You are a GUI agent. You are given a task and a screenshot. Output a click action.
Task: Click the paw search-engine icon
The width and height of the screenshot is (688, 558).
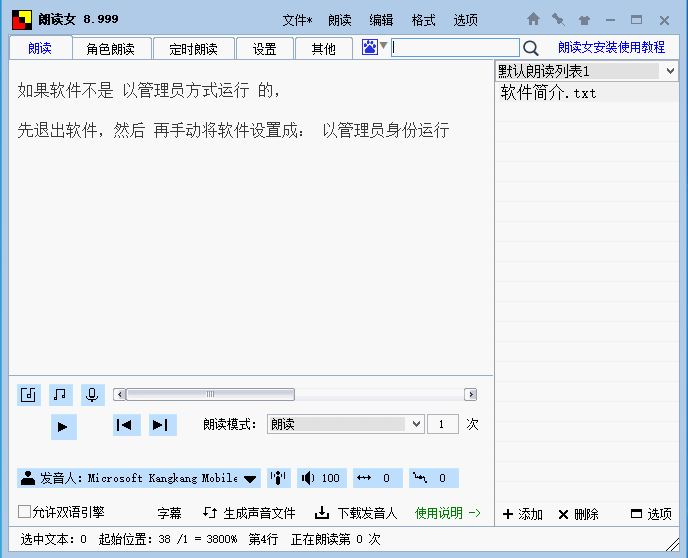point(370,46)
